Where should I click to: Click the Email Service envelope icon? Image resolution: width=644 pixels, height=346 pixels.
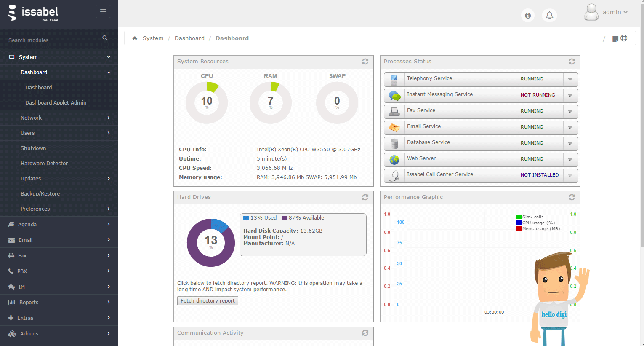[394, 128]
